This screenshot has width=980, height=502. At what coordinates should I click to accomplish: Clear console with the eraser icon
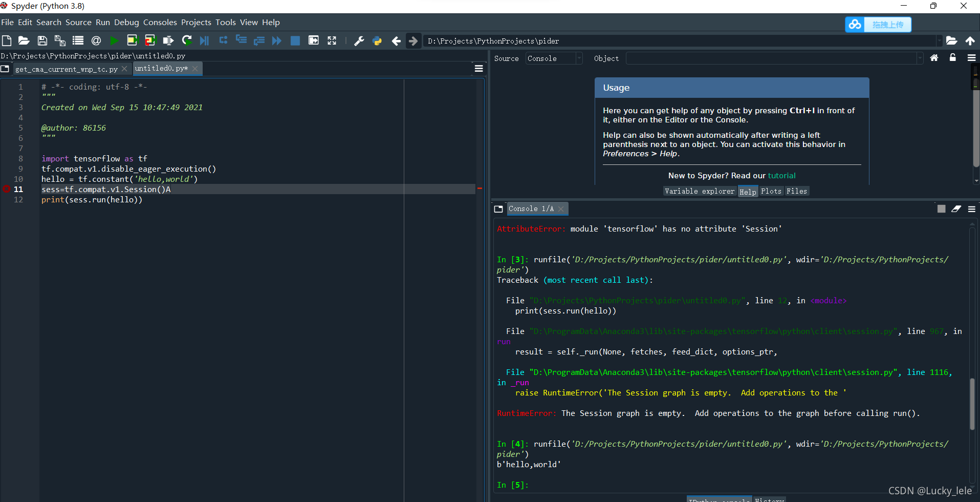[956, 208]
